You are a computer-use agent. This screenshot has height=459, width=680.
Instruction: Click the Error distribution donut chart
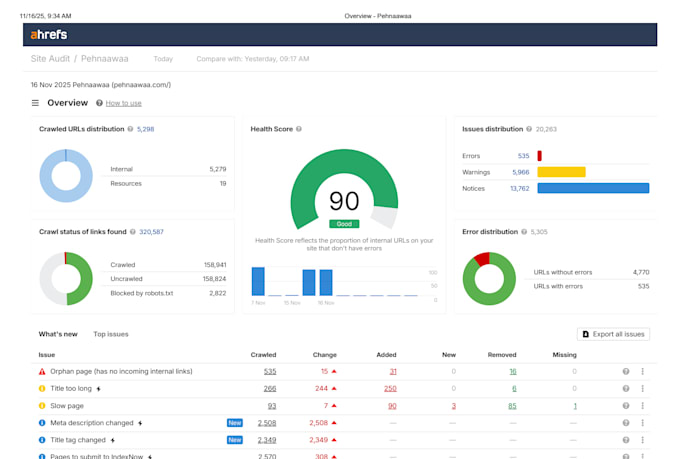pyautogui.click(x=489, y=279)
